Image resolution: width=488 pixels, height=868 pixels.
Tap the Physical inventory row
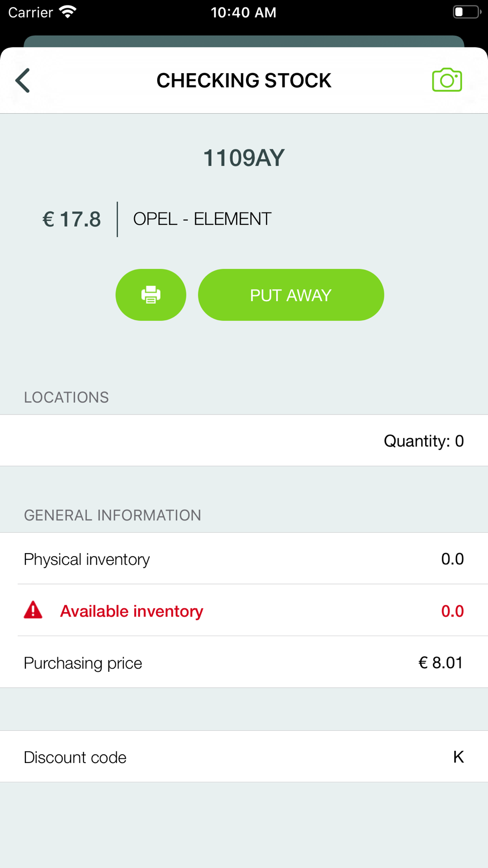(x=244, y=559)
